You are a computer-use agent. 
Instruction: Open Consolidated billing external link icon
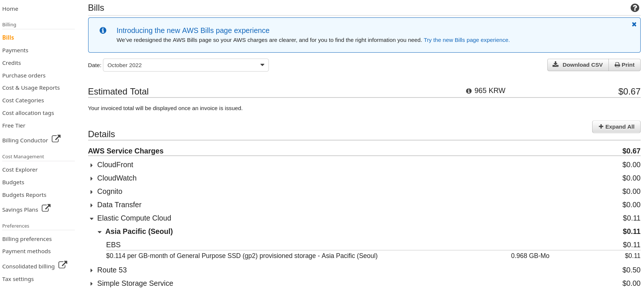click(x=63, y=265)
